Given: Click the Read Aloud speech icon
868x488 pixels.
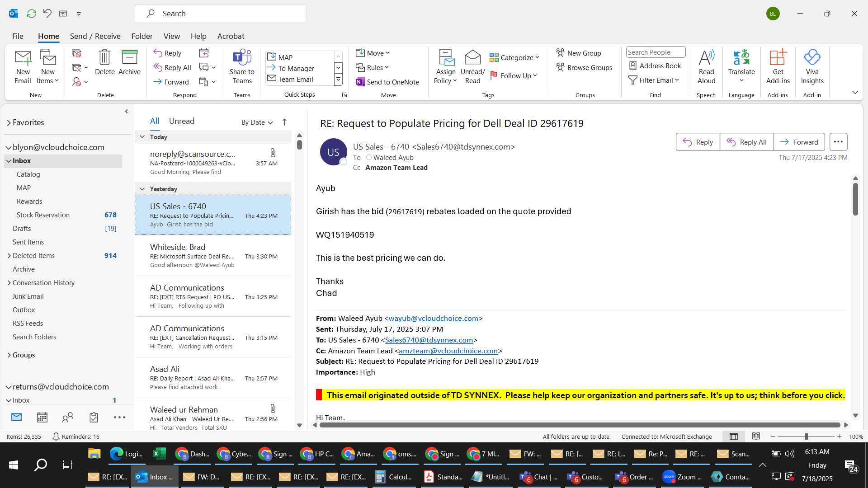Looking at the screenshot, I should click(x=706, y=67).
